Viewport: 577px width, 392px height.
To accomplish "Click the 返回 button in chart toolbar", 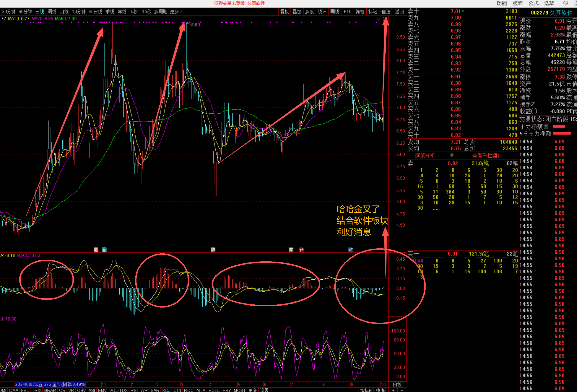I will [x=399, y=12].
